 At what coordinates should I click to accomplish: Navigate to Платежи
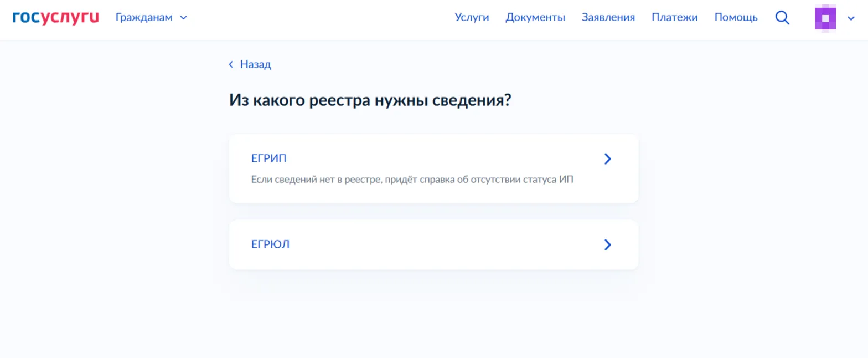click(674, 17)
